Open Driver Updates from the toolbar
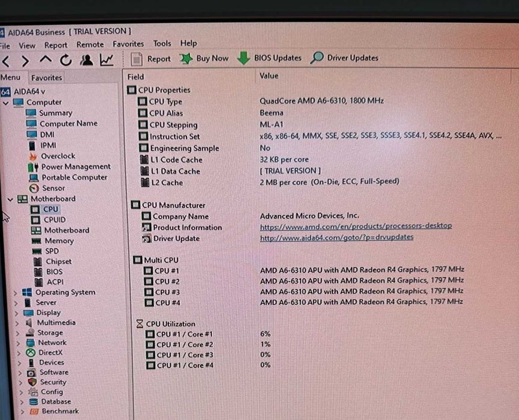This screenshot has width=519, height=420. click(344, 58)
